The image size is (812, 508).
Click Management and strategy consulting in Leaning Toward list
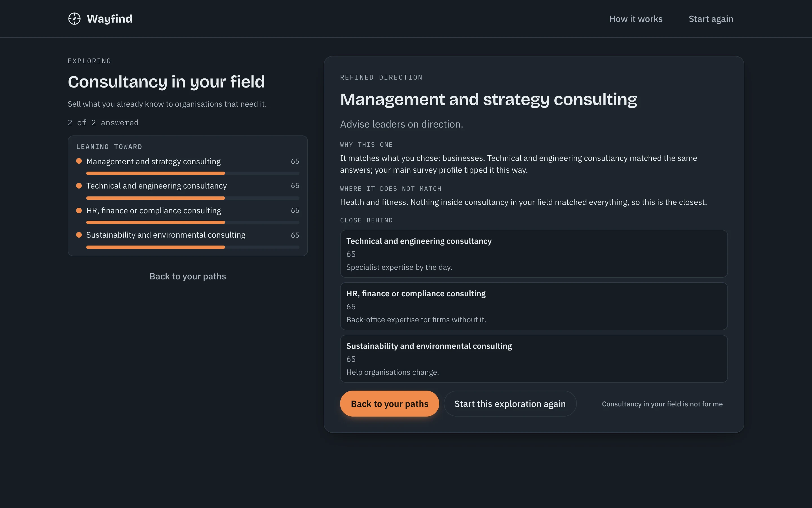153,162
